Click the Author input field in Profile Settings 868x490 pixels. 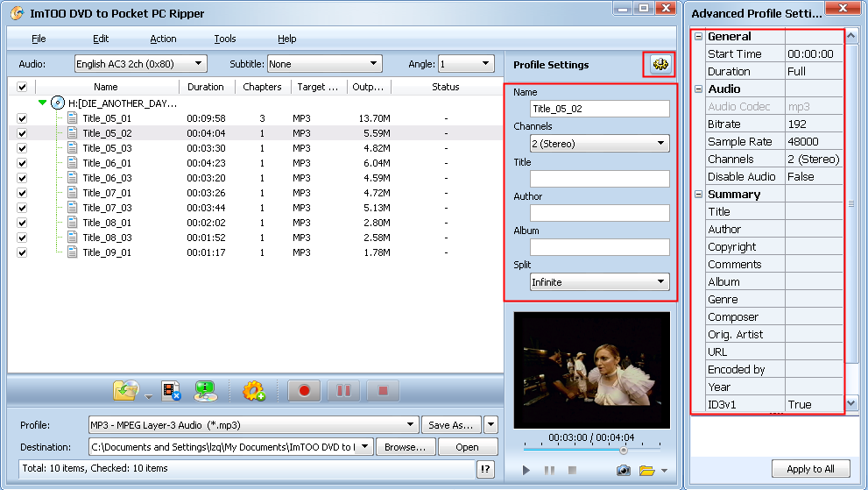(x=599, y=213)
